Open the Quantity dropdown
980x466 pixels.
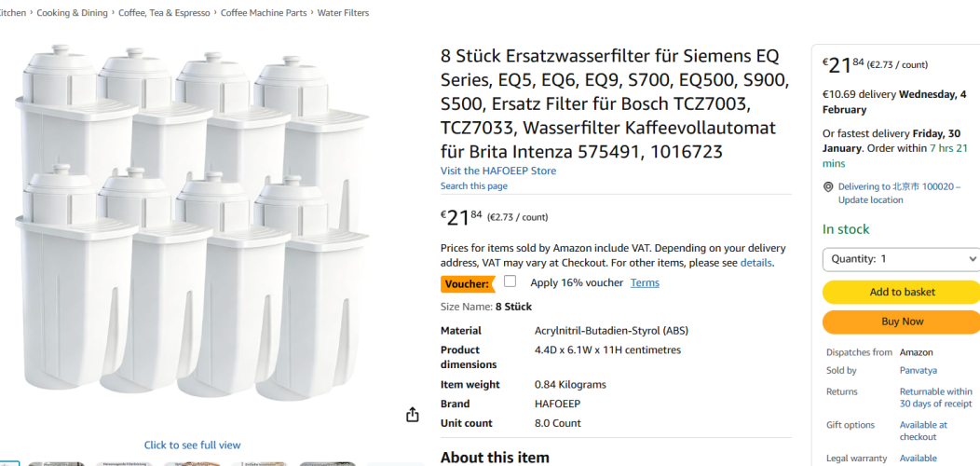(900, 259)
